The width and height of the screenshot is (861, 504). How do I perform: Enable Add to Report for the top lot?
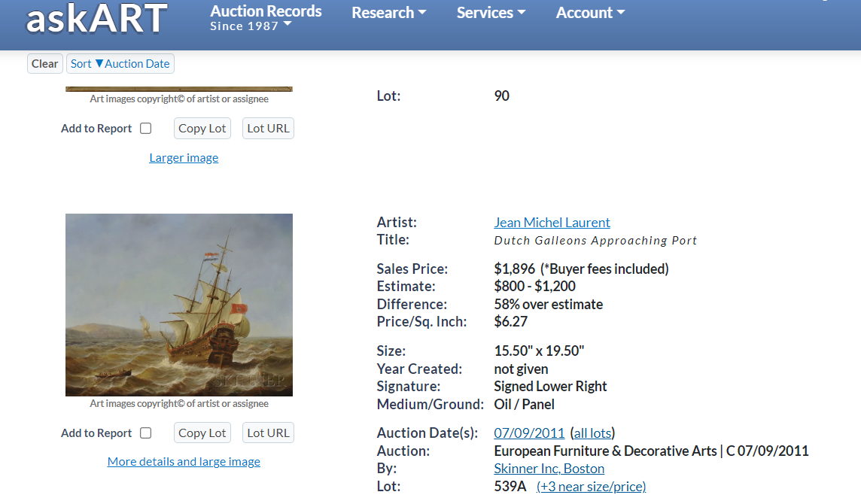pyautogui.click(x=145, y=128)
